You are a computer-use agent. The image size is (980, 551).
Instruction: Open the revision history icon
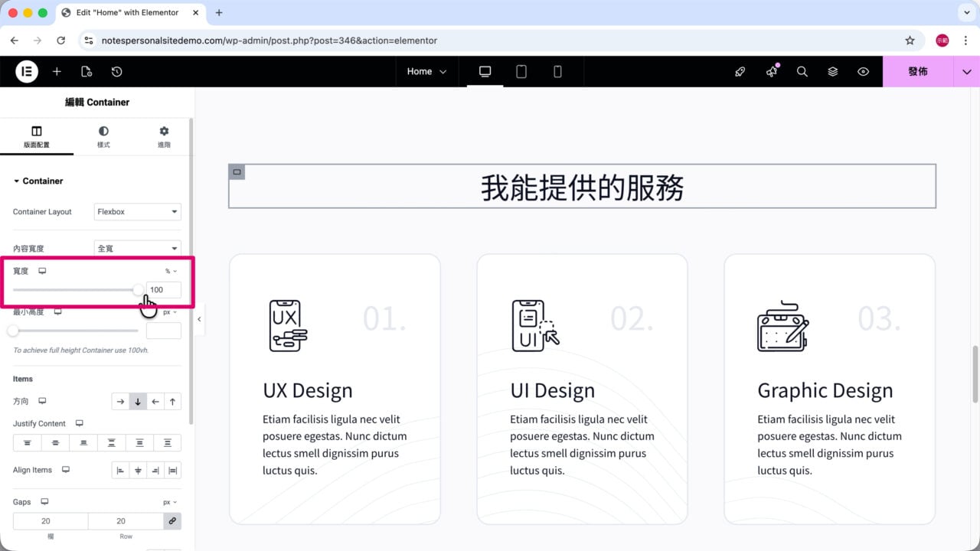(116, 71)
